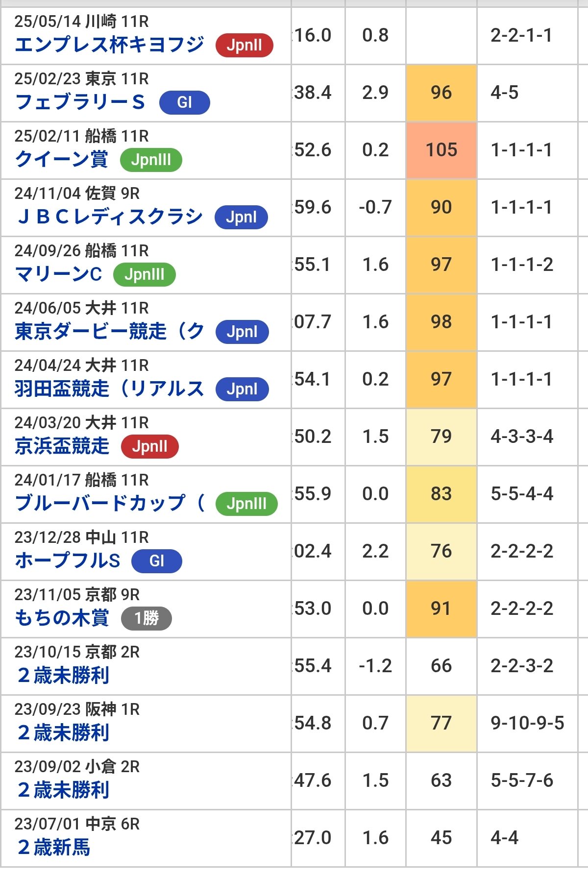The image size is (588, 877).
Task: Open the ブルーバードカップ race link
Action: [109, 504]
